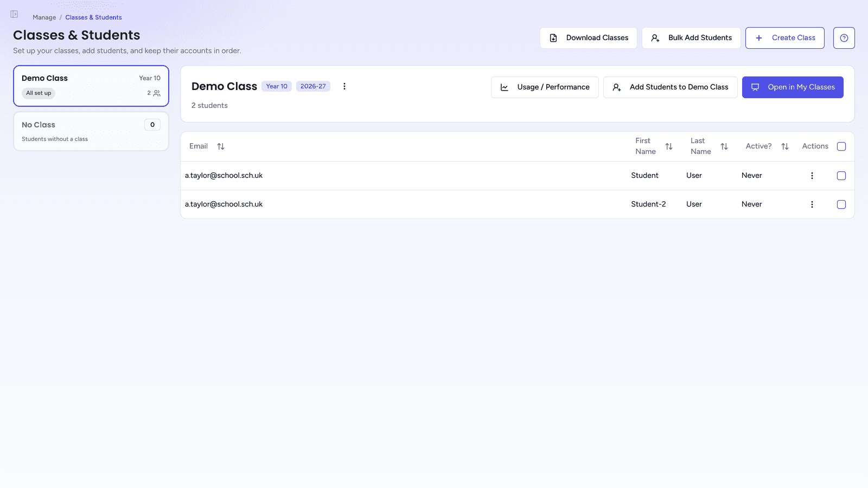Select the Demo Class card

point(91,86)
